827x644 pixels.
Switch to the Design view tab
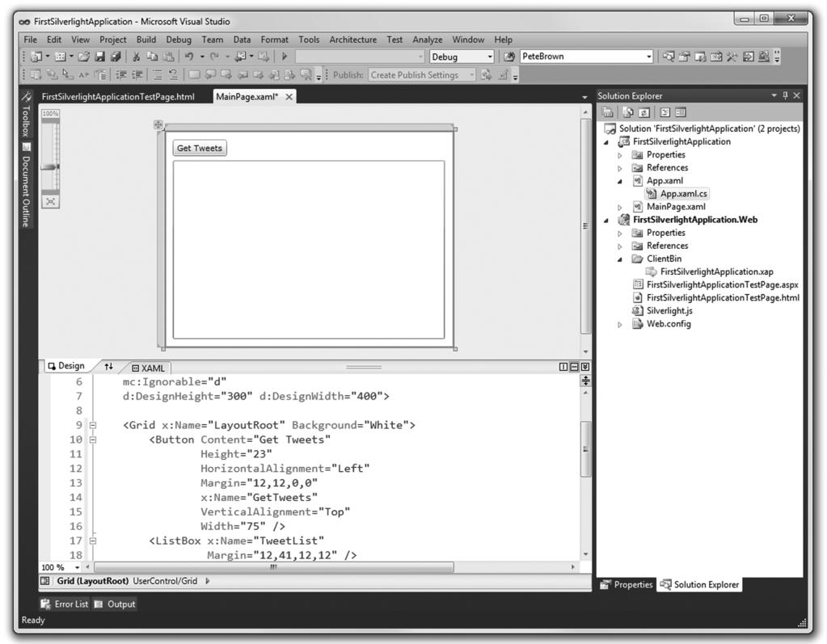66,366
